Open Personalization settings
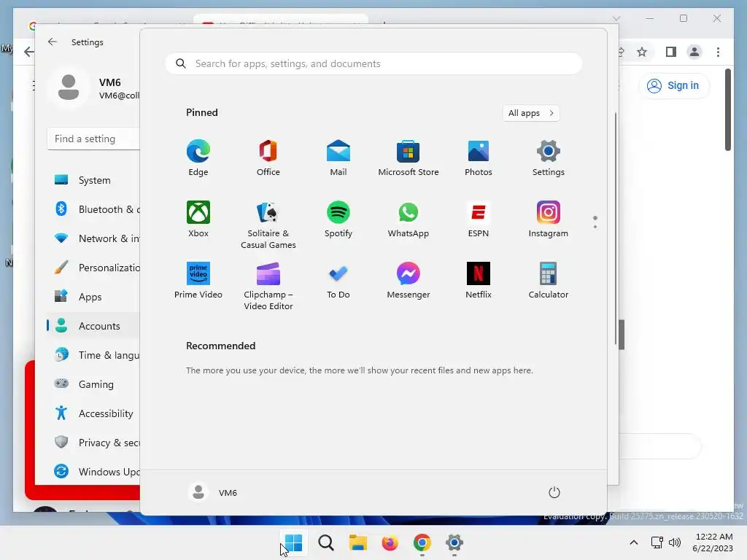 tap(93, 268)
